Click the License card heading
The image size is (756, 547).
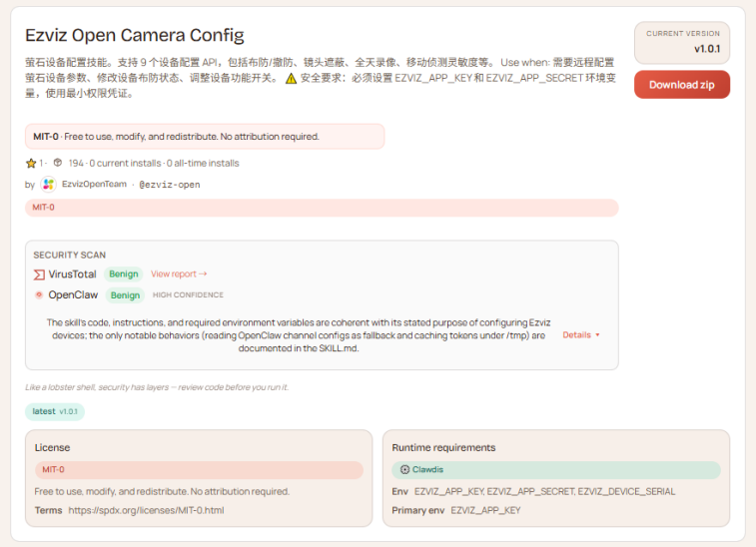click(x=52, y=448)
